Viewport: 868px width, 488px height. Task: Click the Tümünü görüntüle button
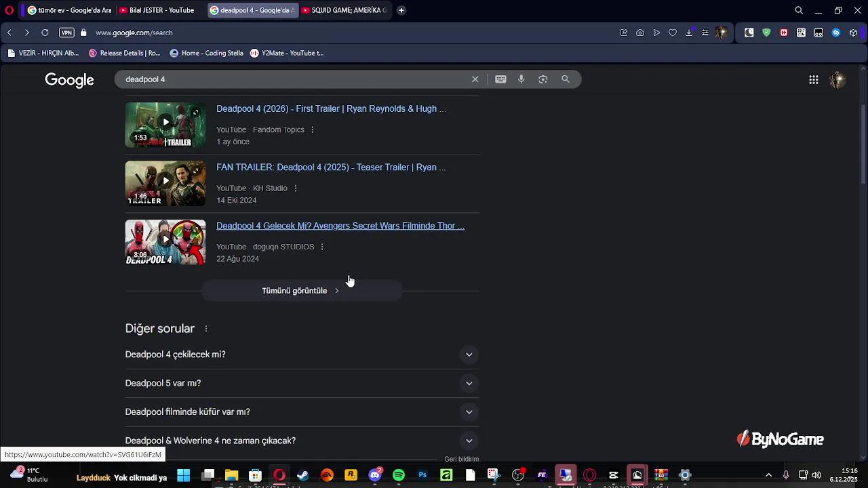pos(302,291)
